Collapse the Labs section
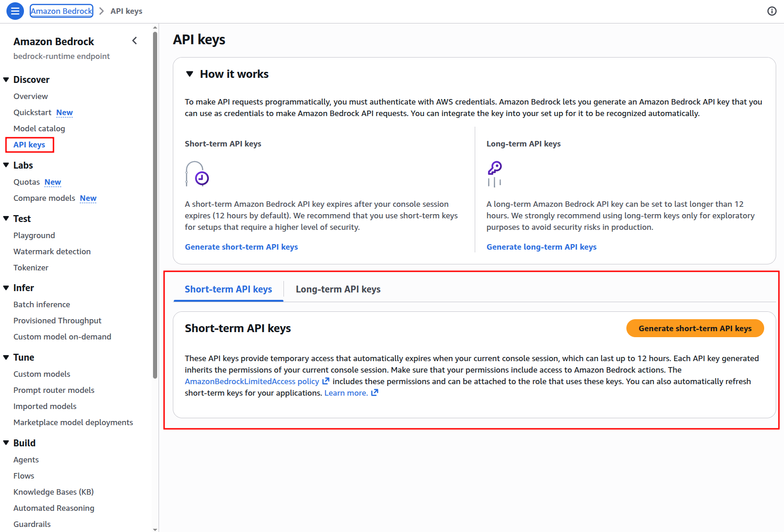The width and height of the screenshot is (784, 532). tap(6, 165)
